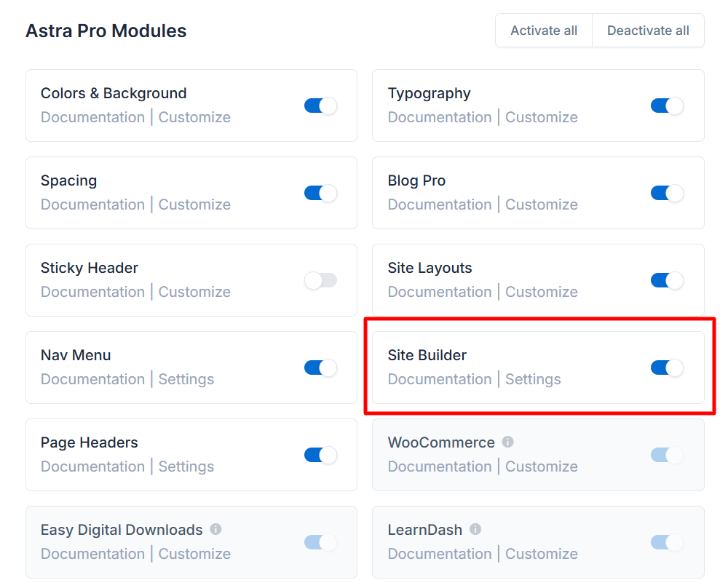Image resolution: width=728 pixels, height=588 pixels.
Task: Click Customize link under Blog Pro
Action: tap(542, 204)
